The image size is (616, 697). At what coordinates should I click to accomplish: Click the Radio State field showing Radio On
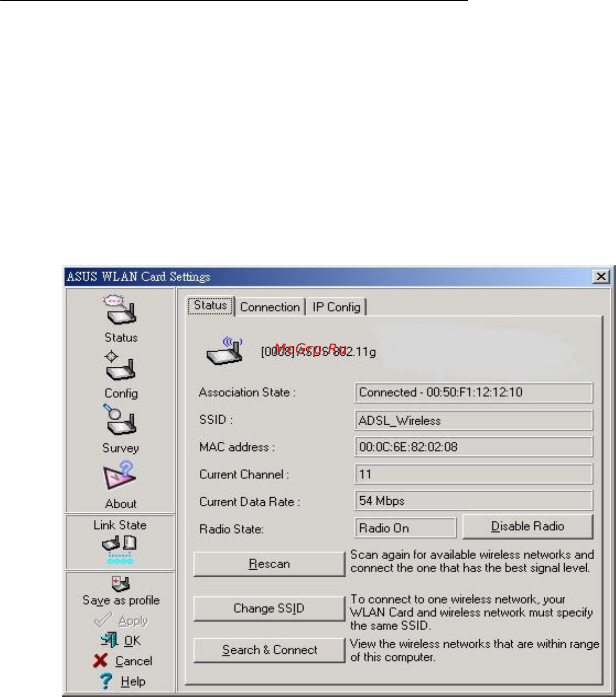tap(405, 528)
